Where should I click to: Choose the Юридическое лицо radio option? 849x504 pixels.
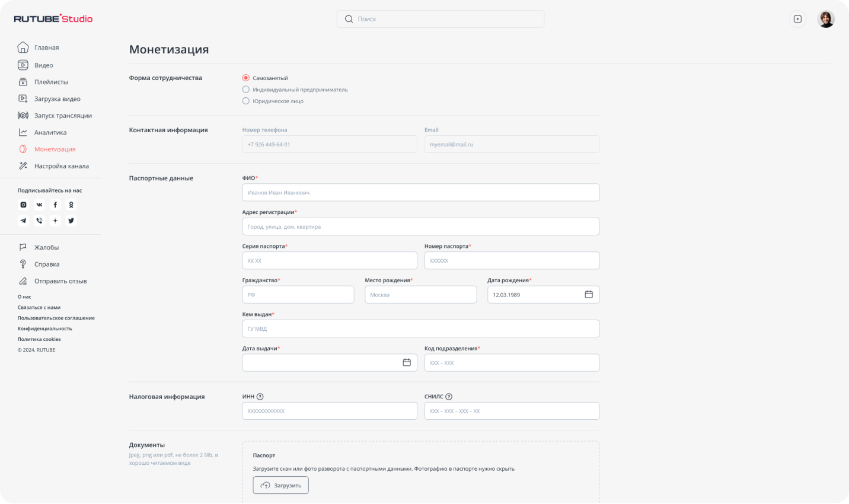246,101
